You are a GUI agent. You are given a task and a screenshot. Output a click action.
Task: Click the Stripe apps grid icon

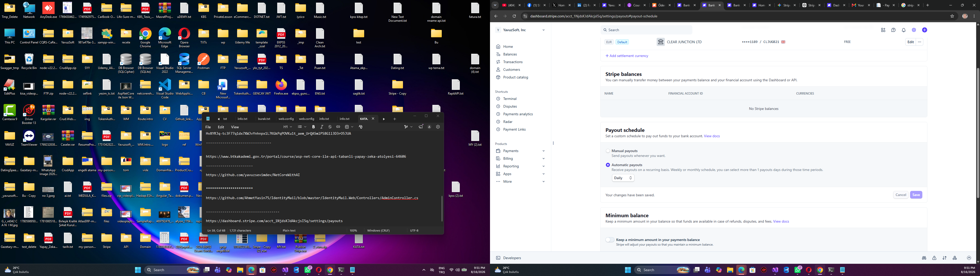[883, 30]
